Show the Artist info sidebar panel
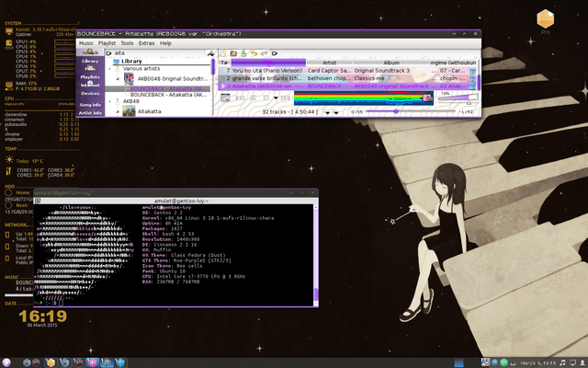Viewport: 588px width, 368px height. click(90, 113)
